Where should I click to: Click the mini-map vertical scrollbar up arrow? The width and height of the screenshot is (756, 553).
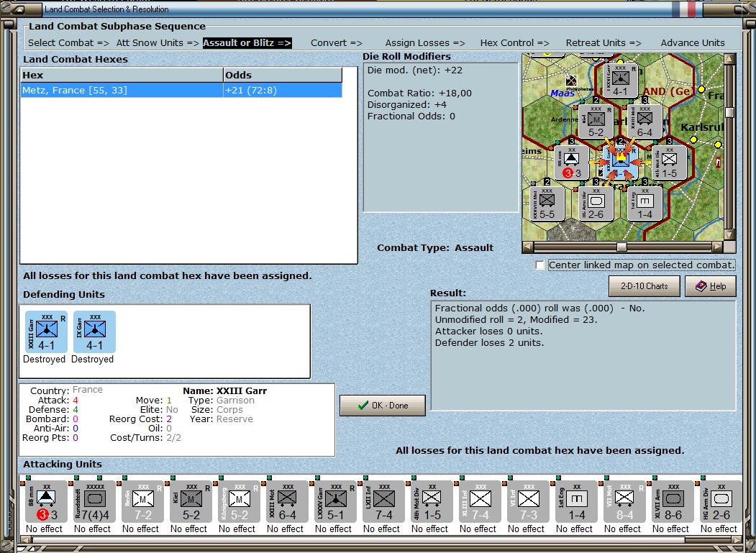click(730, 59)
